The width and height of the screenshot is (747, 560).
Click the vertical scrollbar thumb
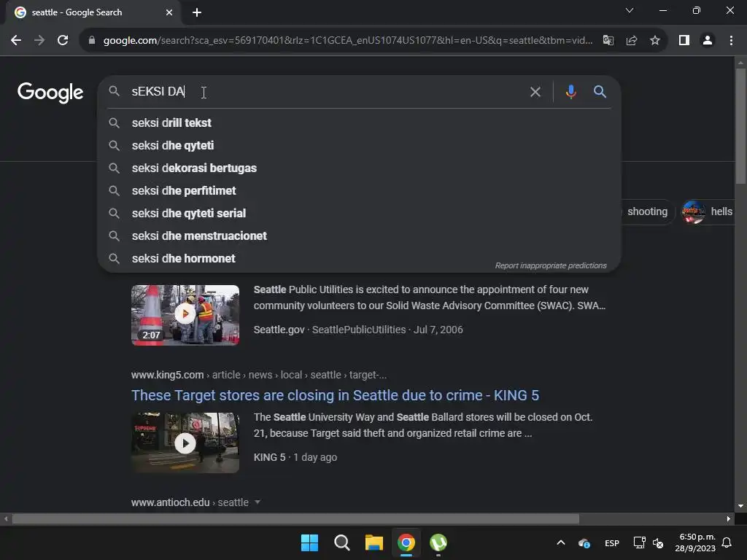click(x=740, y=125)
